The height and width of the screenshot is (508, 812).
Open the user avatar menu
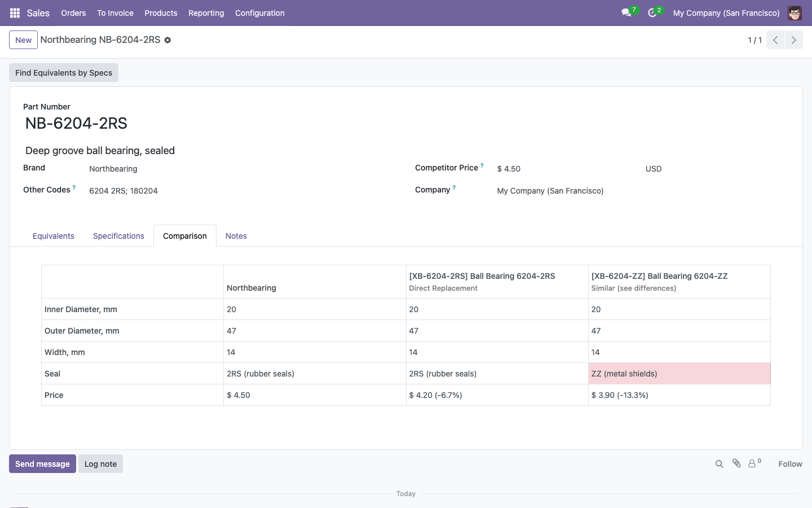tap(795, 13)
